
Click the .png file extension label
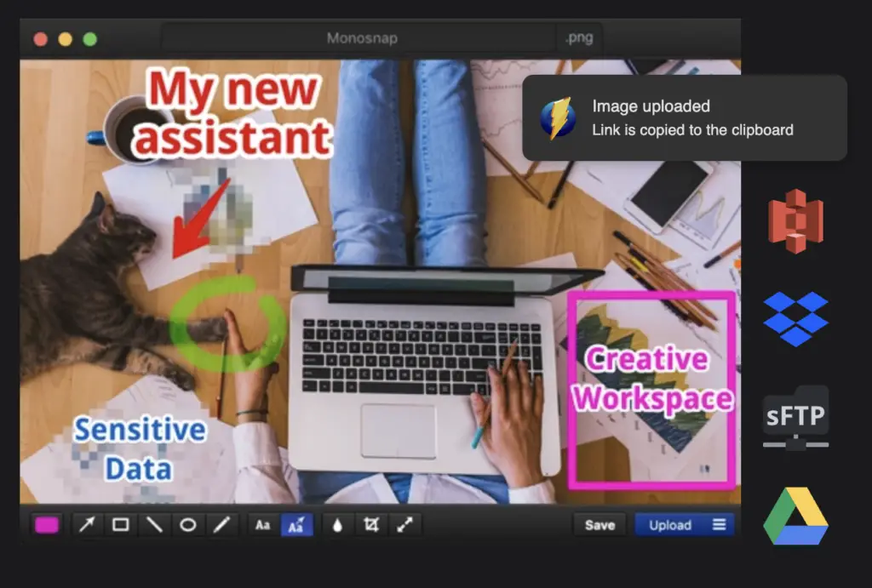pyautogui.click(x=579, y=37)
